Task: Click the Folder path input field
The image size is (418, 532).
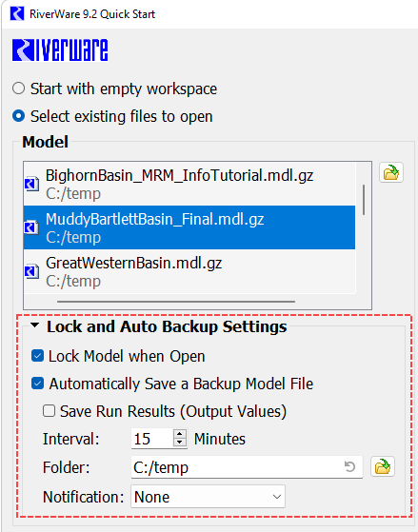Action: [x=247, y=467]
